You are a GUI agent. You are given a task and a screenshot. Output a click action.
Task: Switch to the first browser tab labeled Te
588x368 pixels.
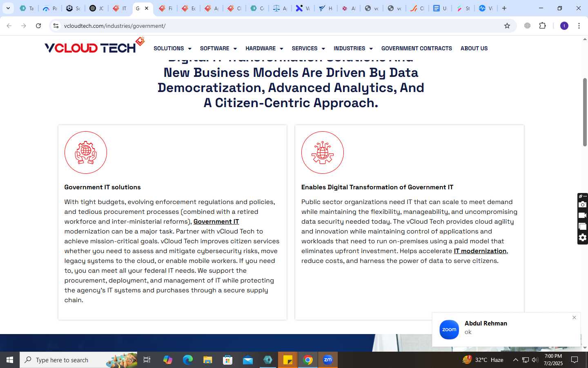27,8
